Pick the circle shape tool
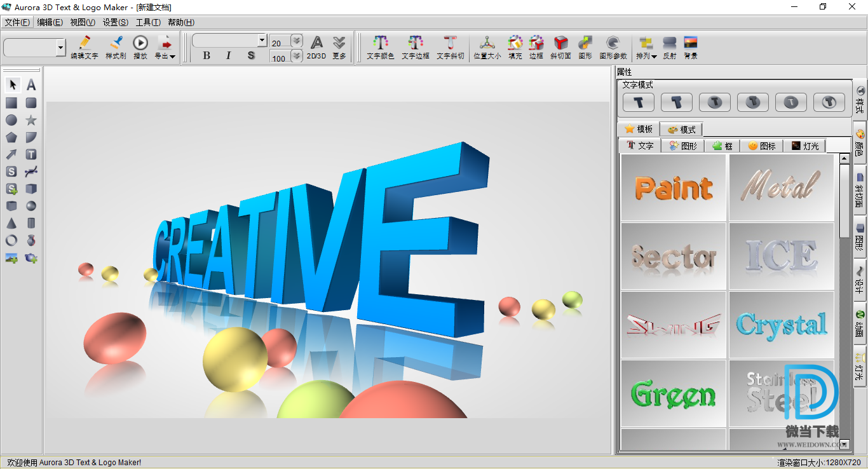The image size is (868, 469). (x=11, y=119)
